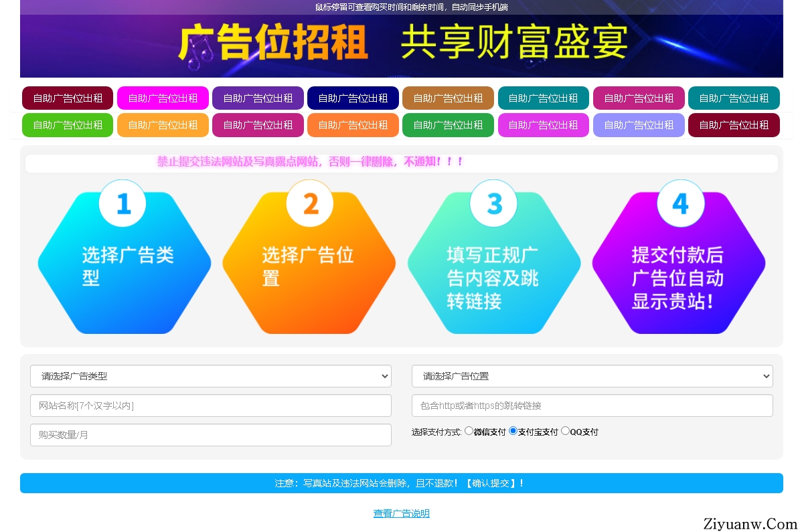Screen dimensions: 800x532
Task: Click the navy blue 自助广告位出租 button
Action: coord(353,98)
